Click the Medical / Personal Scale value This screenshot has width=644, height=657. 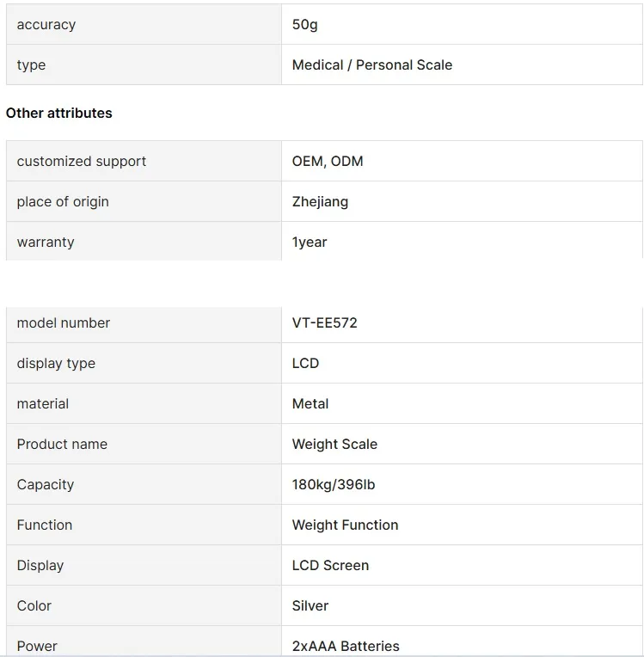[x=372, y=65]
